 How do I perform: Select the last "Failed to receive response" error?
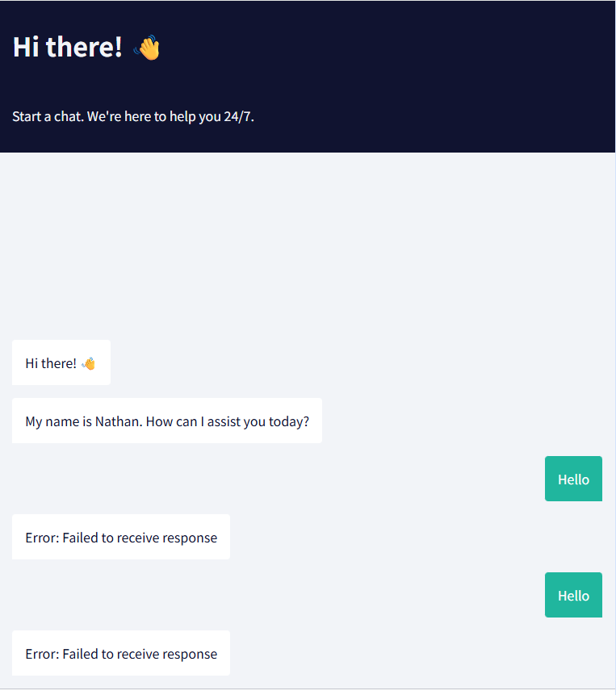click(121, 654)
